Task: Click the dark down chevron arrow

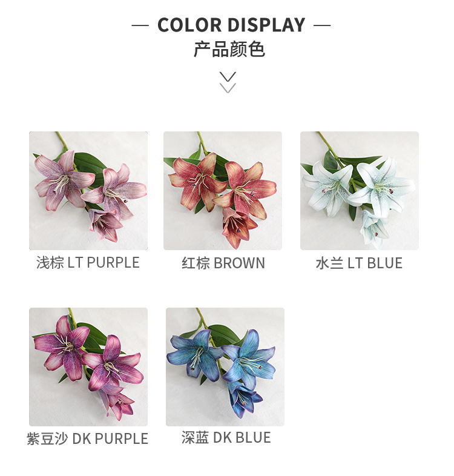Action: tap(228, 77)
